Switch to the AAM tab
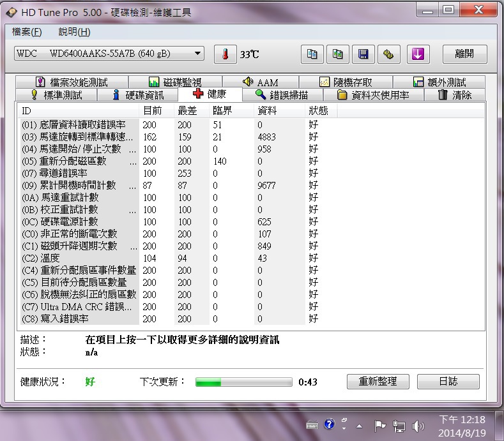The width and height of the screenshot is (504, 441). coord(261,82)
